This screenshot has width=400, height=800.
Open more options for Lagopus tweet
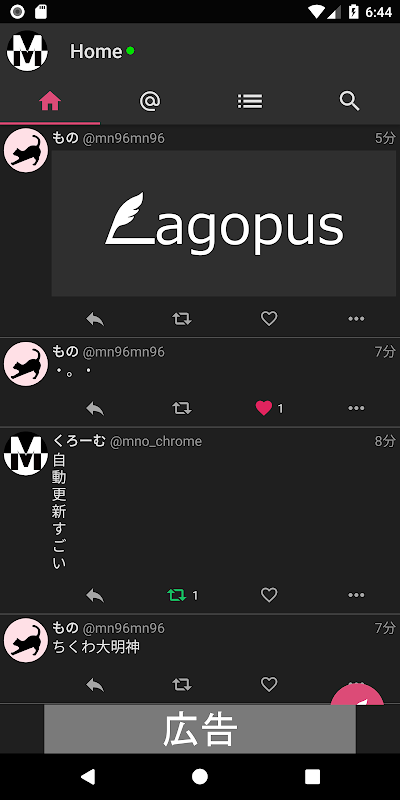(x=356, y=319)
